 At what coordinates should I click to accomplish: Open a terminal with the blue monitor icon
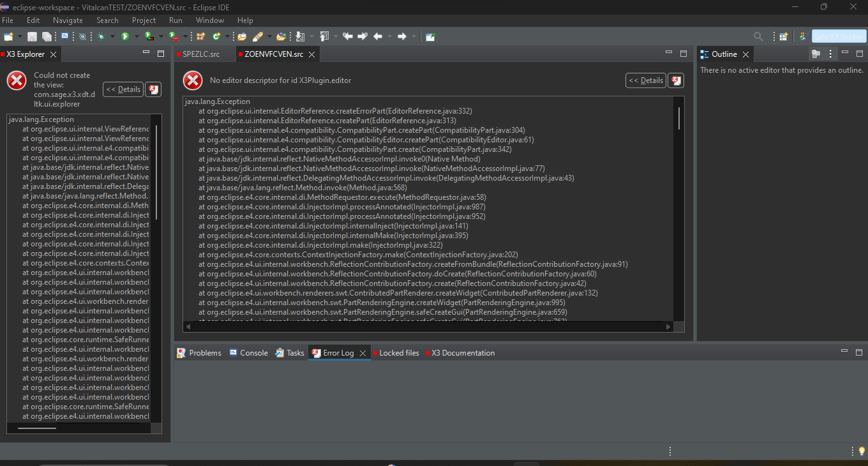click(x=64, y=36)
